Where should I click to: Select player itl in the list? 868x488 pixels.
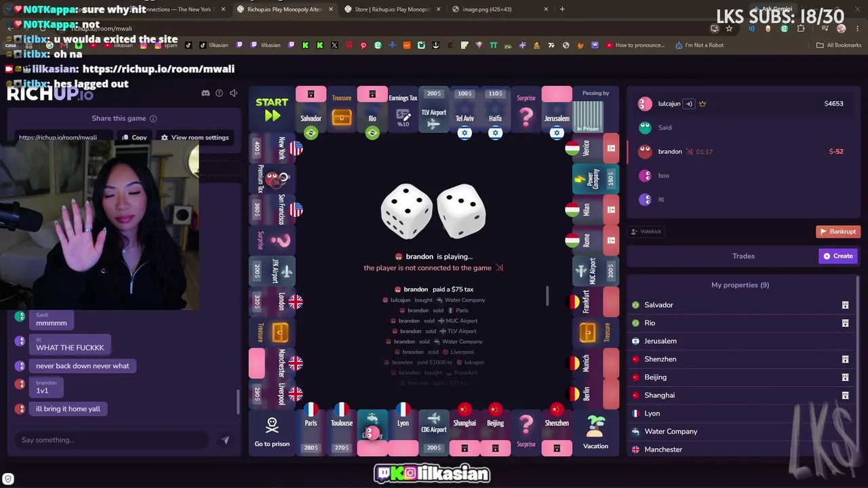[743, 199]
